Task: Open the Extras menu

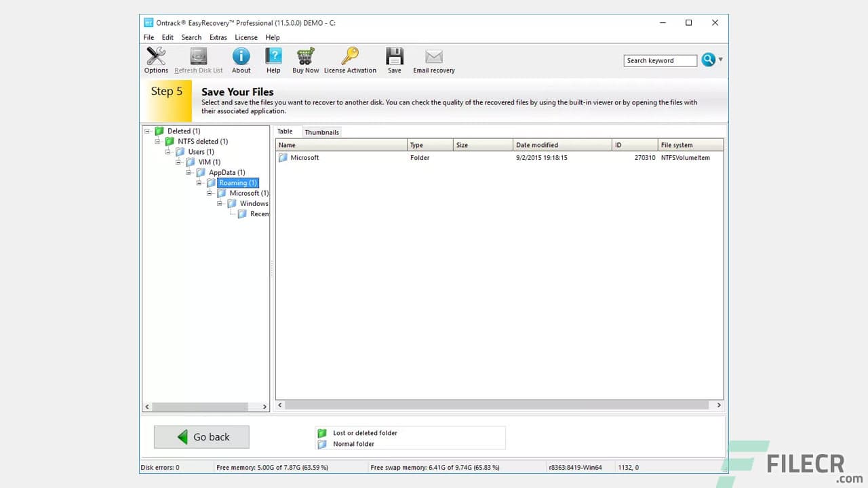Action: [218, 37]
